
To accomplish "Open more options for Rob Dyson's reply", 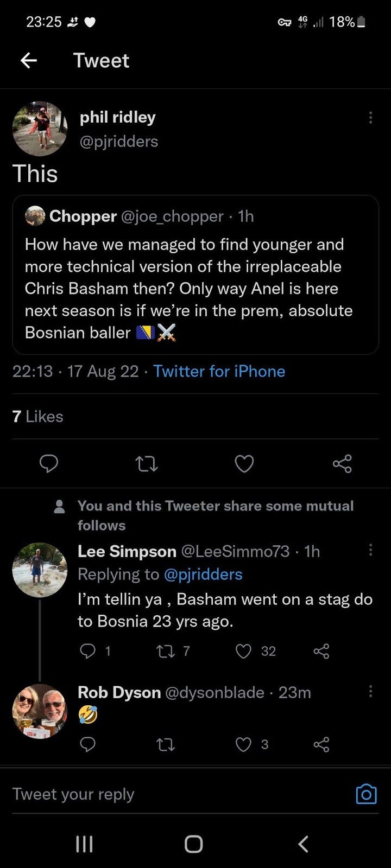I will [370, 691].
